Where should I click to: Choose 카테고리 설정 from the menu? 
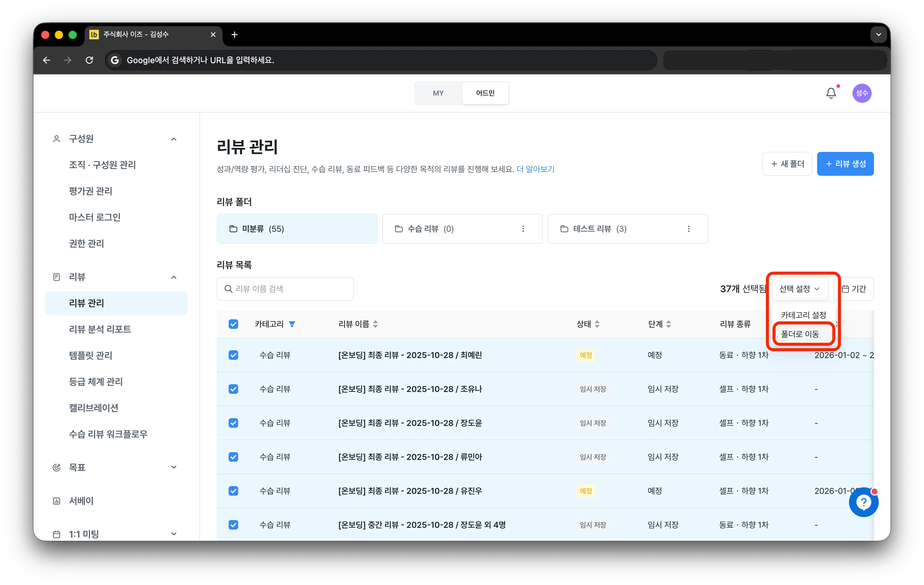pyautogui.click(x=803, y=315)
